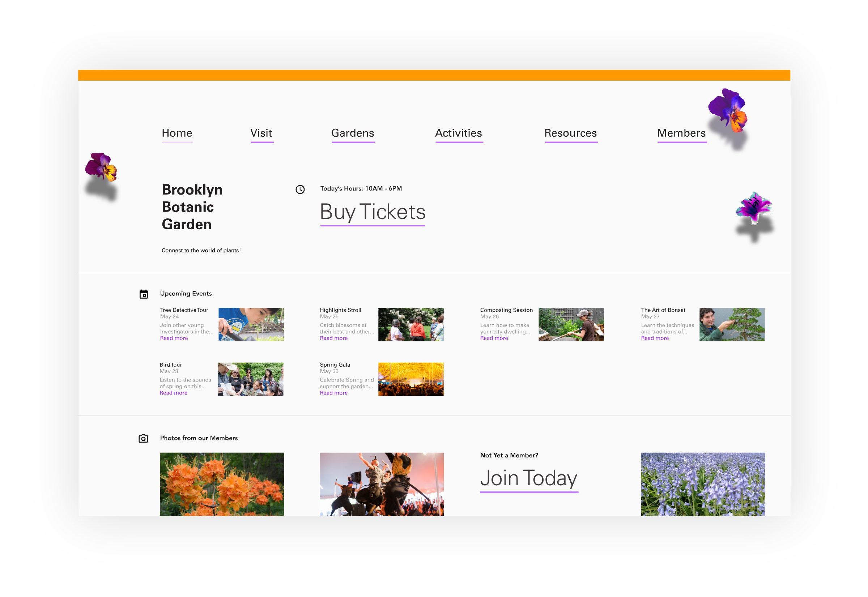View the orange azalea member photo
Viewport: 868px width, 597px height.
(222, 484)
